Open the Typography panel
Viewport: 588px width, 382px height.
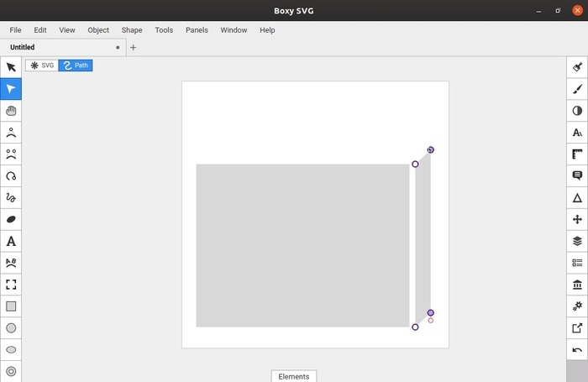tap(577, 133)
